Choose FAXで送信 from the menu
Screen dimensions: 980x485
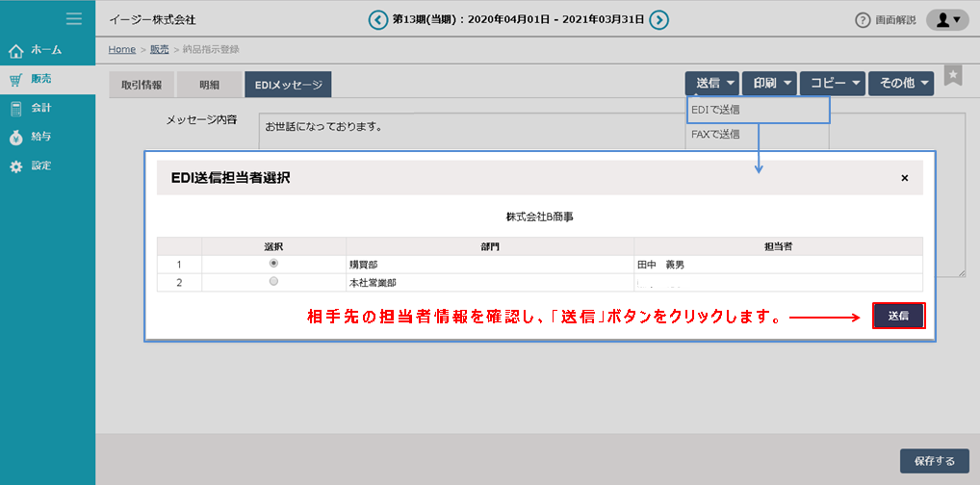tap(715, 135)
